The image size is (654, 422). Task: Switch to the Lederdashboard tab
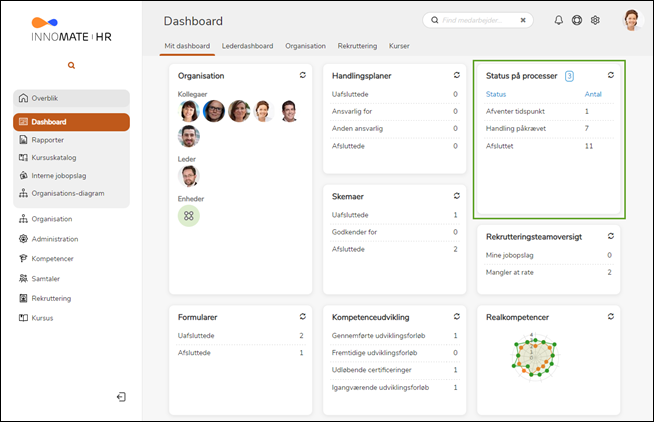click(246, 46)
